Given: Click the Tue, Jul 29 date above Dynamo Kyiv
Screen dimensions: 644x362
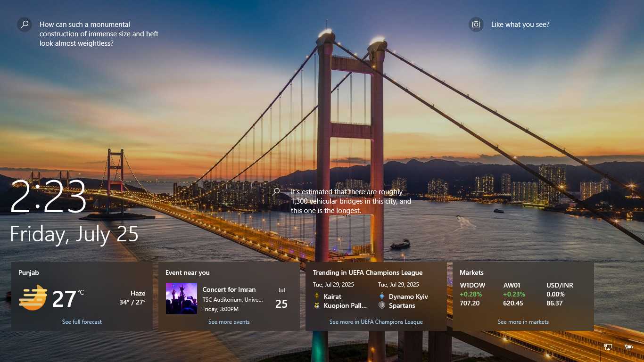Looking at the screenshot, I should 398,285.
